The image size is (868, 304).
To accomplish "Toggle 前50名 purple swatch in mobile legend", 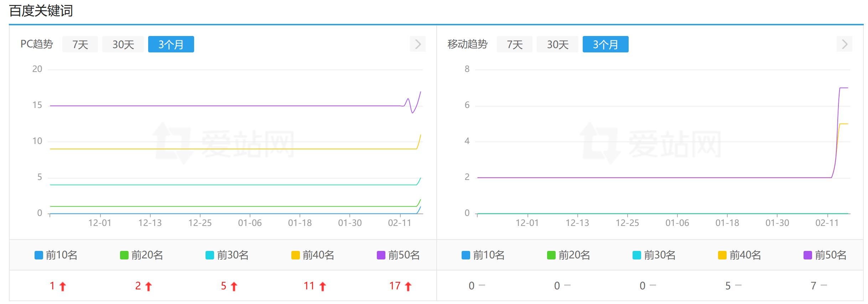I will 808,255.
